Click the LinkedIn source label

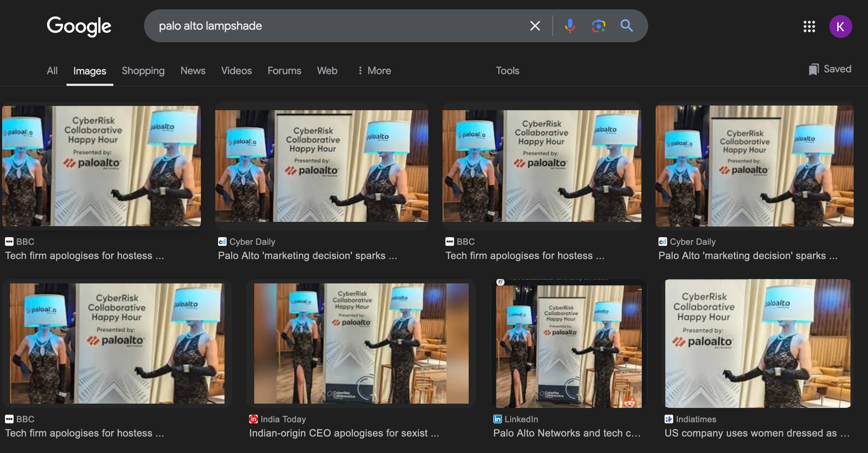(x=521, y=419)
